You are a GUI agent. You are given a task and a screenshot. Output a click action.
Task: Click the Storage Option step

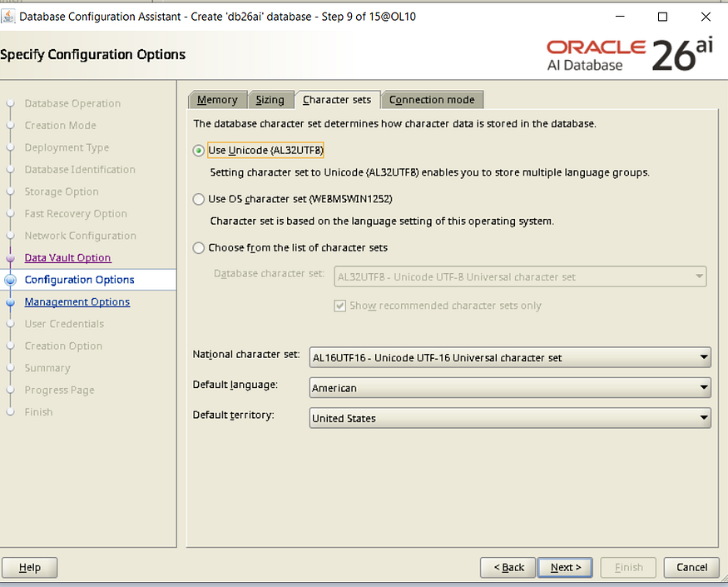tap(62, 192)
